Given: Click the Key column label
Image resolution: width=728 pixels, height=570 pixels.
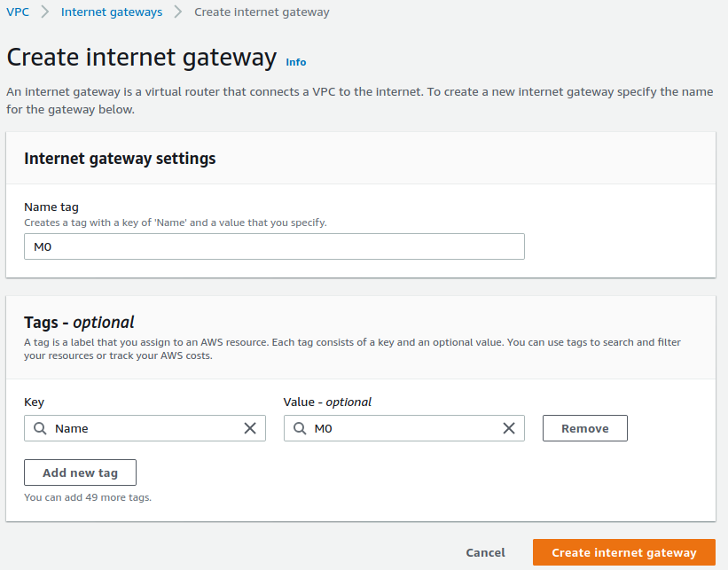Looking at the screenshot, I should pos(34,402).
